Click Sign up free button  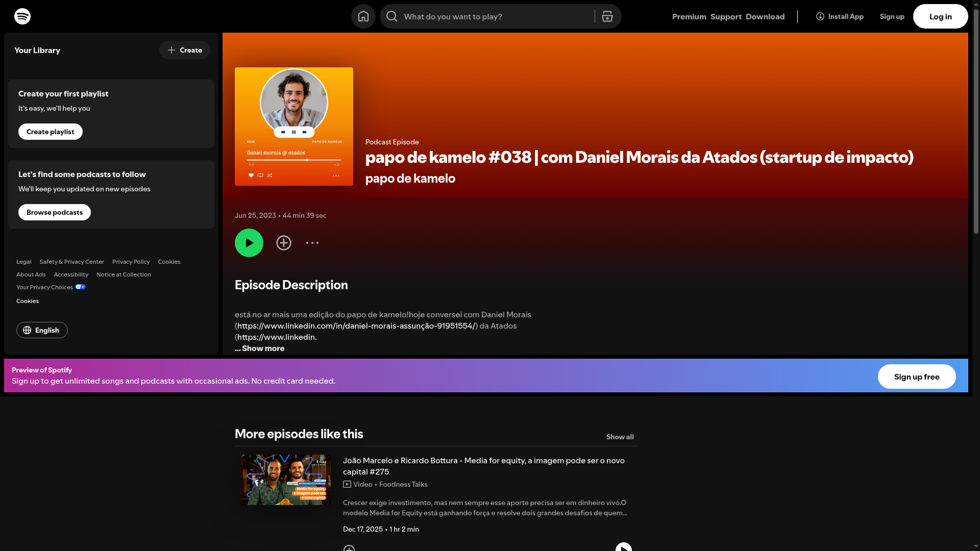917,377
